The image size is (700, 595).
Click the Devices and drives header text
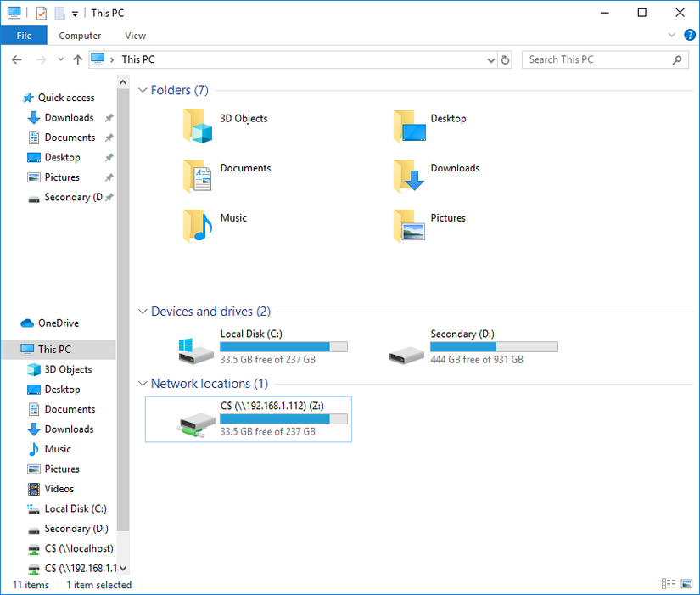point(210,312)
